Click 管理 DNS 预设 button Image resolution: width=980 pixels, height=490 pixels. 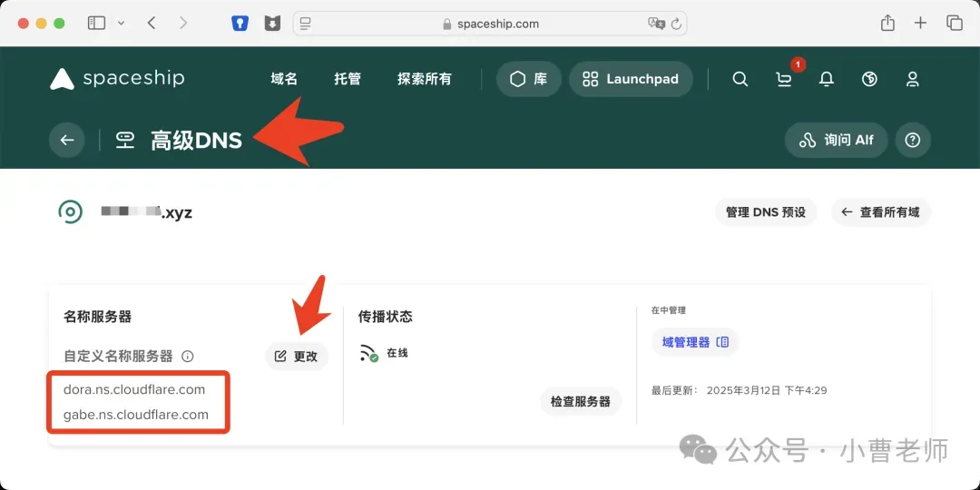[766, 212]
